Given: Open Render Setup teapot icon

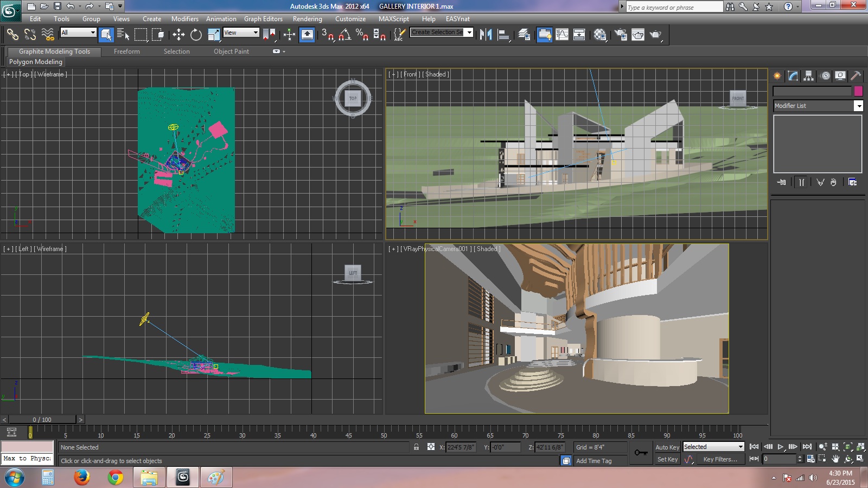Looking at the screenshot, I should tap(621, 35).
